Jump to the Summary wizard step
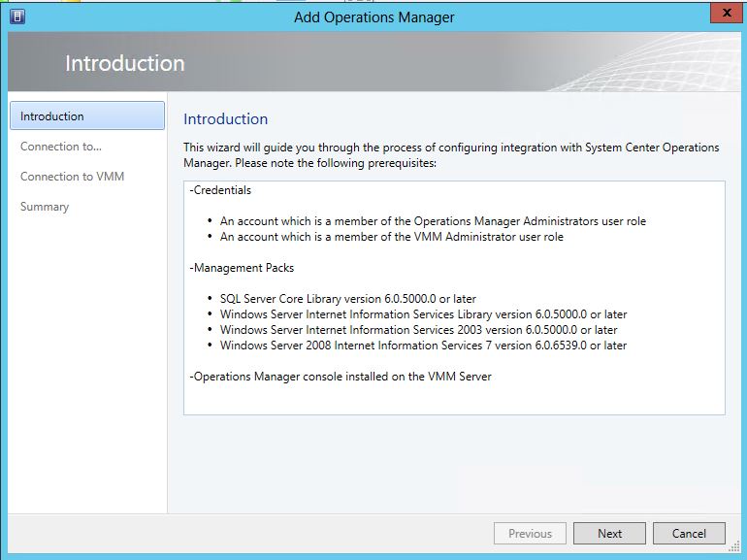Viewport: 747px width, 560px height. click(45, 207)
